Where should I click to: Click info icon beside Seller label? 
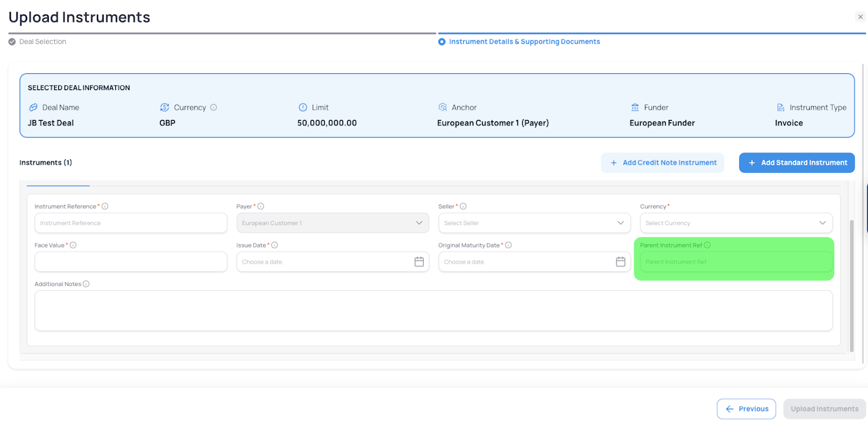tap(463, 207)
